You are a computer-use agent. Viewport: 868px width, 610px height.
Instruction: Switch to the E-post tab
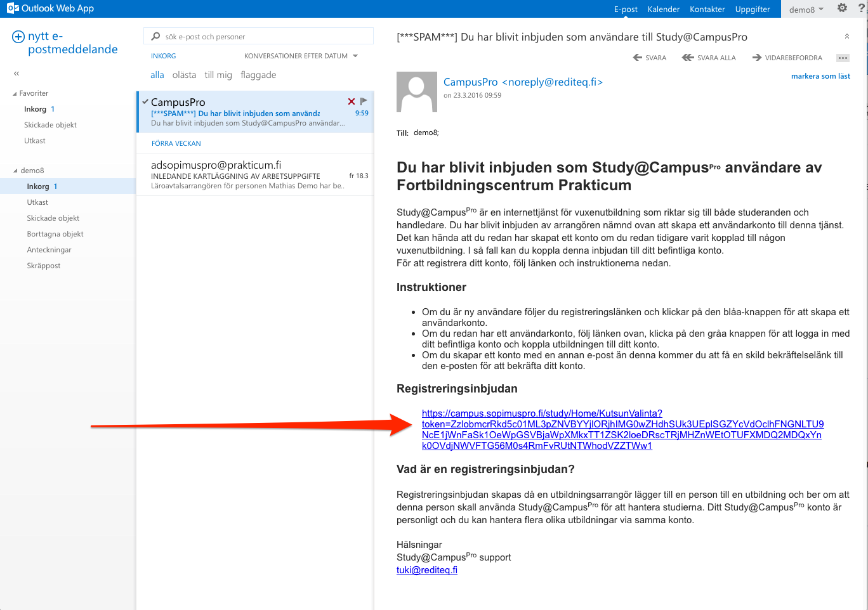626,10
